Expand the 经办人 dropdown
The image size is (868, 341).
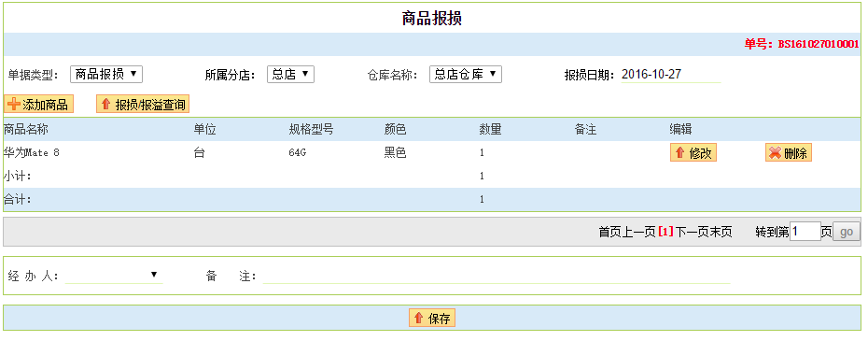(114, 275)
